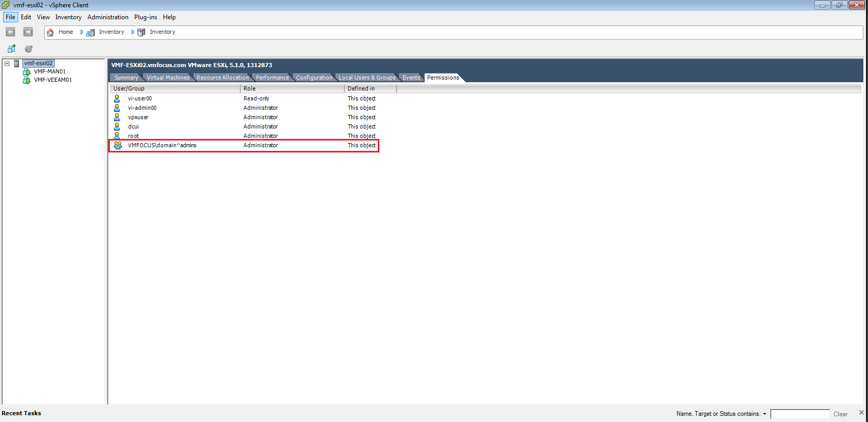Select the VMF-MAN01 virtual machine icon
Viewport: 868px width, 422px height.
(x=27, y=72)
